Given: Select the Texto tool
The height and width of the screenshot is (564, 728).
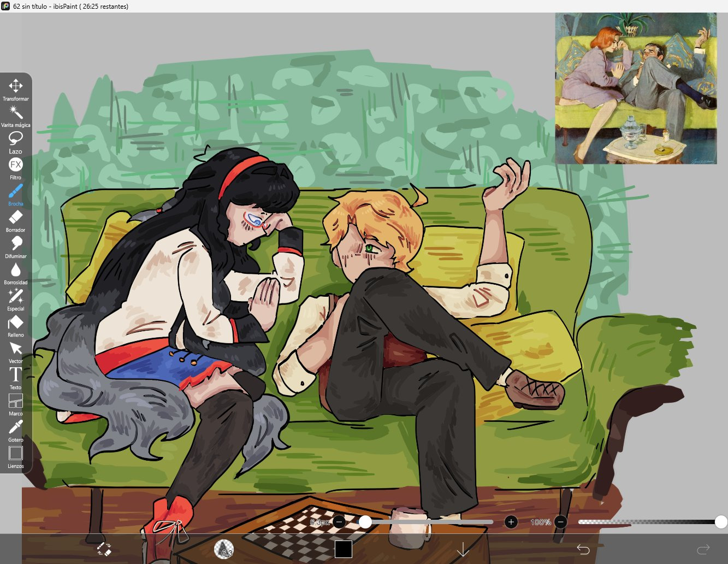Looking at the screenshot, I should (x=15, y=378).
